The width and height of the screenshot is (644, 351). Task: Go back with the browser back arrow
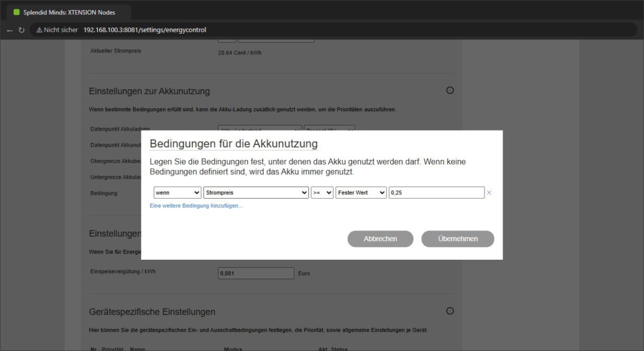point(10,31)
